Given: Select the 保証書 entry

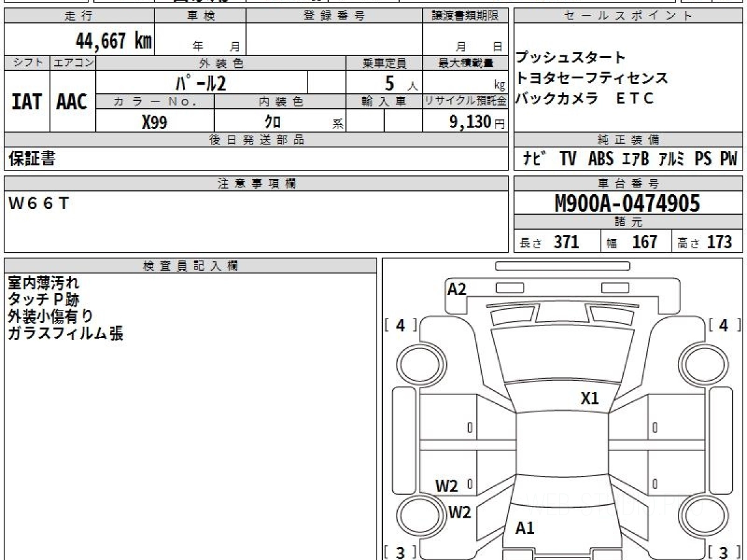Looking at the screenshot, I should click(32, 159).
